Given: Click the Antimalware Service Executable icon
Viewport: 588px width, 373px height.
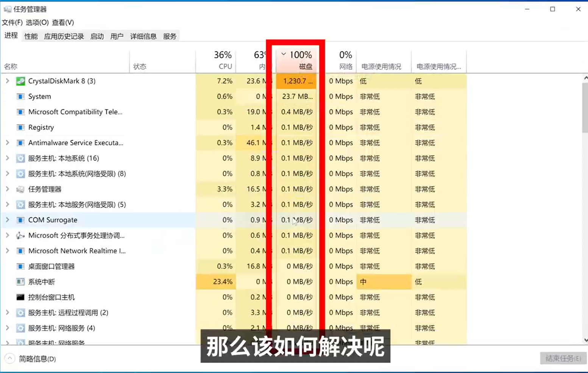Looking at the screenshot, I should coord(20,143).
